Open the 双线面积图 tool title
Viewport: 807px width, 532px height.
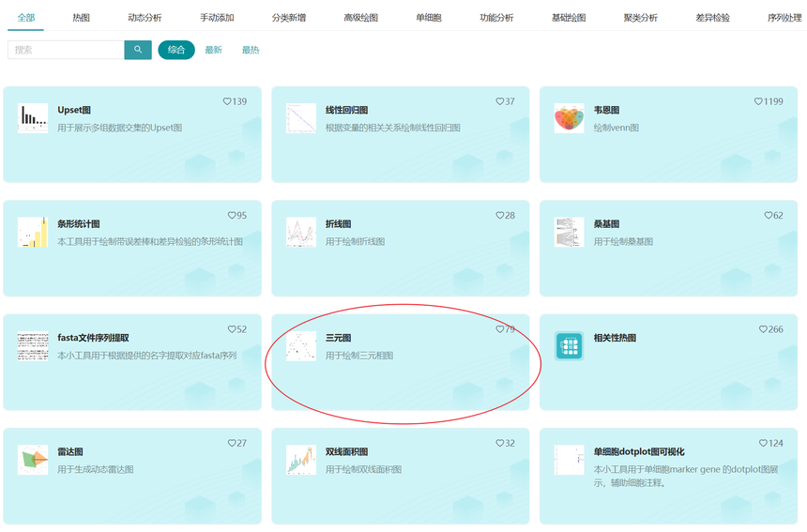(346, 451)
